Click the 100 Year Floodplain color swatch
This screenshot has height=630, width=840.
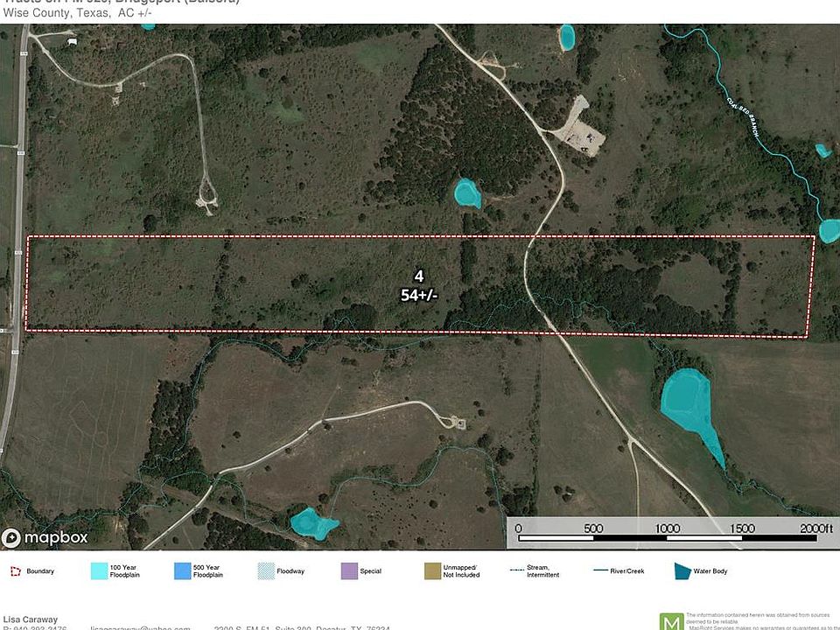(x=99, y=571)
